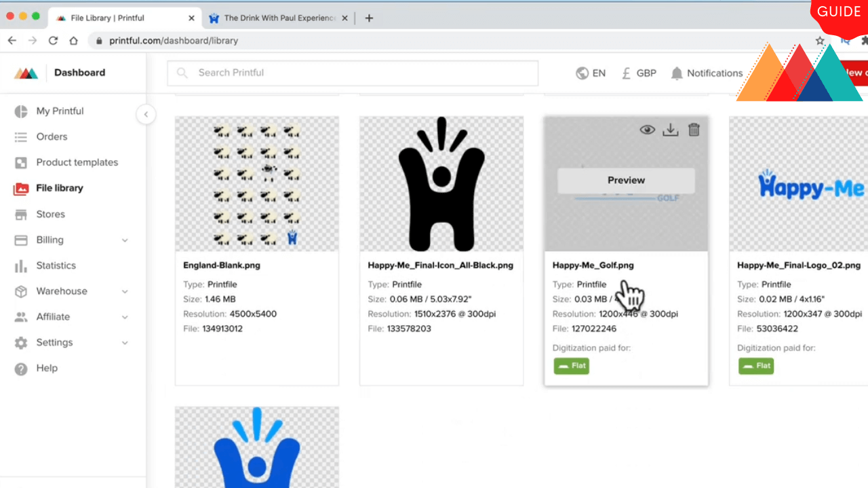Click the Flat badge under Happy-Me_Golf.png
The width and height of the screenshot is (868, 488).
572,366
